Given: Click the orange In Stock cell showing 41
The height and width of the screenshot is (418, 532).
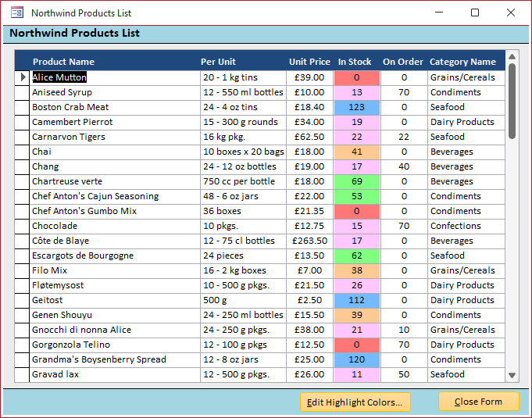Looking at the screenshot, I should pyautogui.click(x=356, y=152).
